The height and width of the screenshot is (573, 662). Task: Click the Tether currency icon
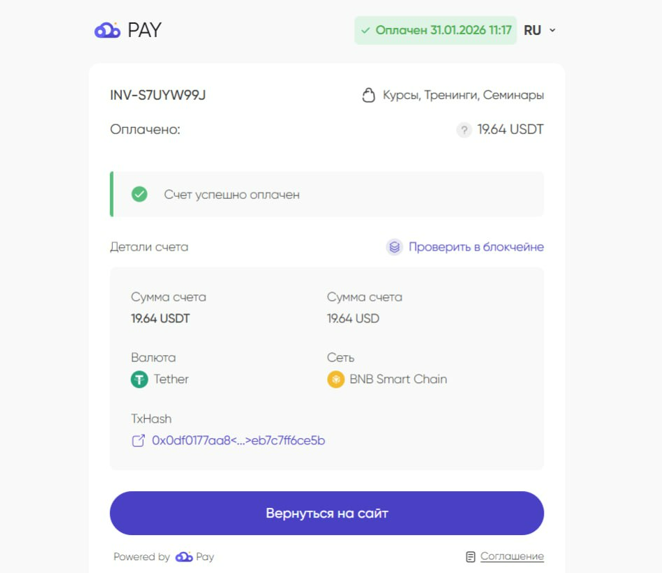pyautogui.click(x=139, y=379)
